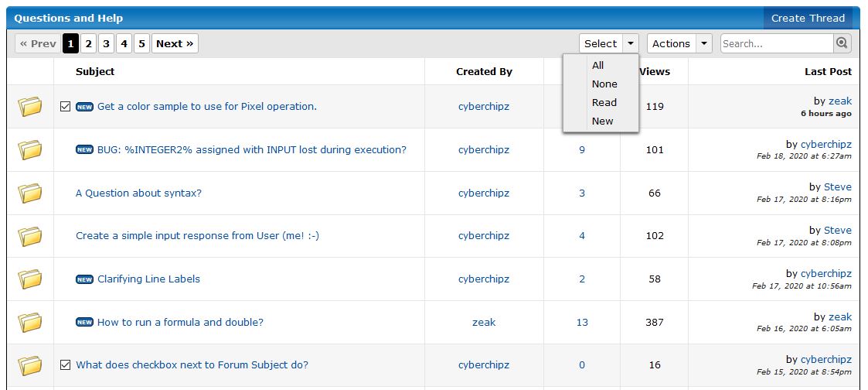The image size is (868, 390).
Task: Open zeak last-post link dated 6 hours ago
Action: tap(839, 101)
